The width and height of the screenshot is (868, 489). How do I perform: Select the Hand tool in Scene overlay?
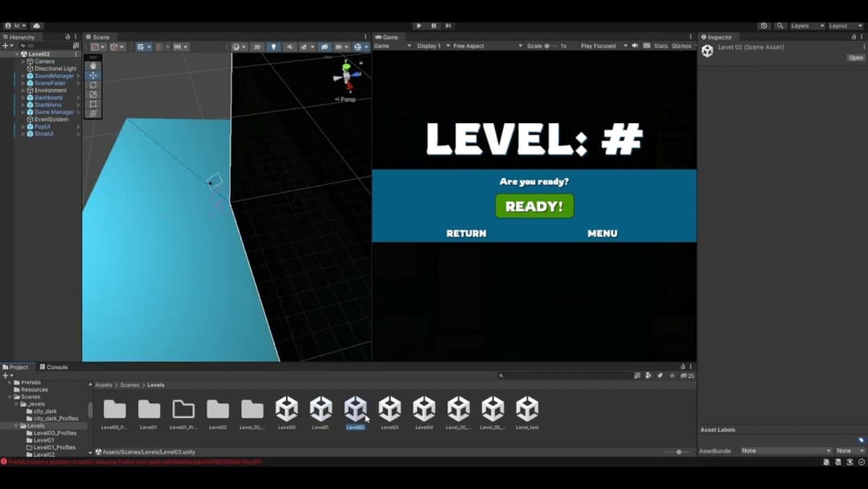coord(93,66)
